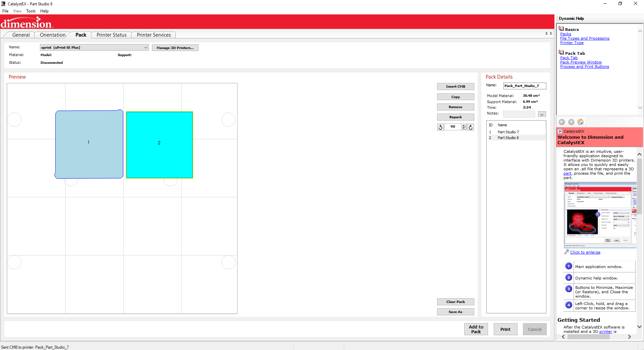Click the pack Name input field
Image resolution: width=644 pixels, height=350 pixels.
525,86
